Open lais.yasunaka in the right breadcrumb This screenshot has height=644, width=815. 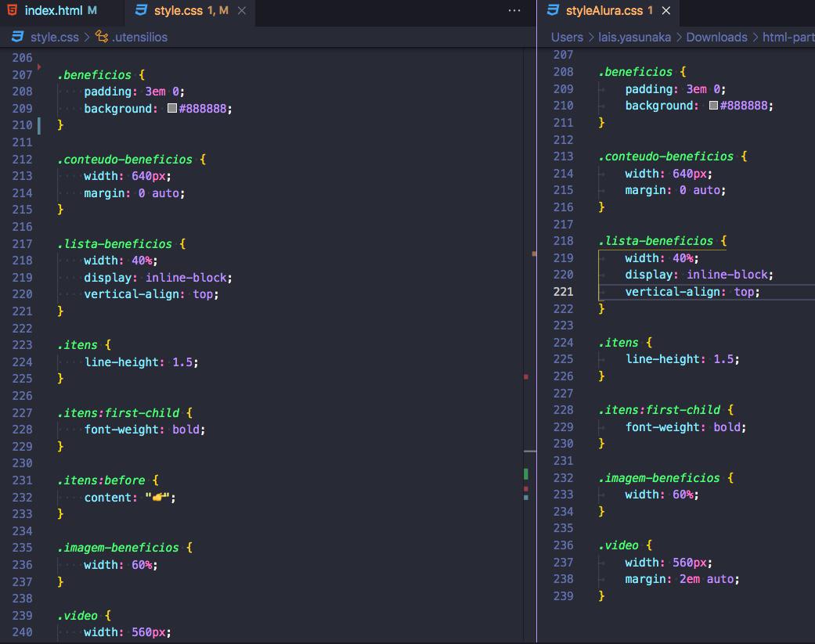tap(634, 37)
